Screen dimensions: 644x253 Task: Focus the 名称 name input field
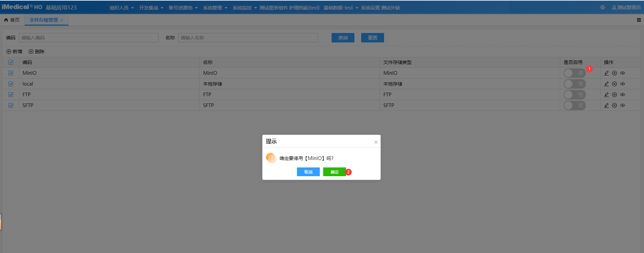coord(248,38)
